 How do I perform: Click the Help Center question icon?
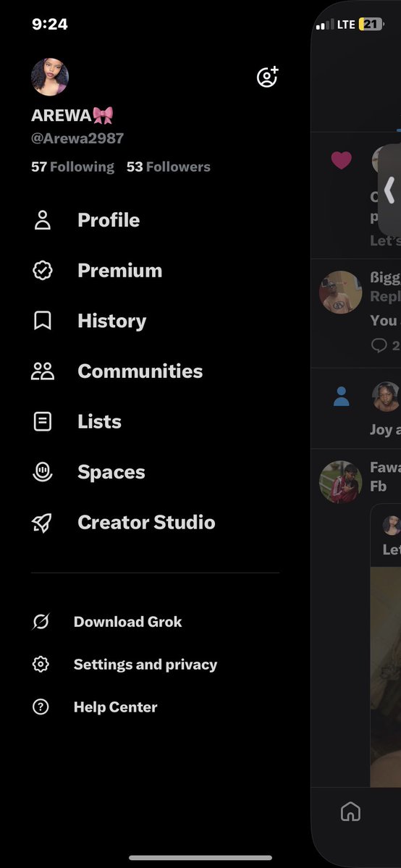click(41, 707)
